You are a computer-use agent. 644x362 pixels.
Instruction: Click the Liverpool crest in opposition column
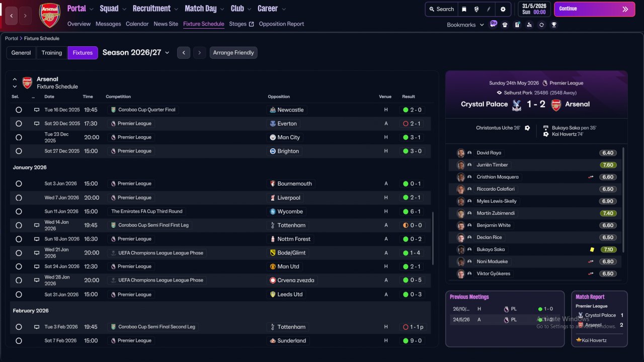coord(273,198)
